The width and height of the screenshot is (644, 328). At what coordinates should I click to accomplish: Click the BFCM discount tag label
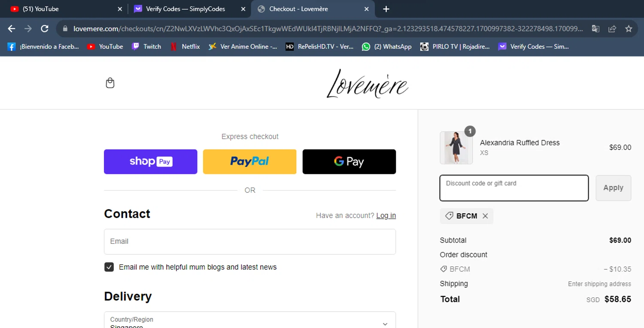tap(467, 216)
